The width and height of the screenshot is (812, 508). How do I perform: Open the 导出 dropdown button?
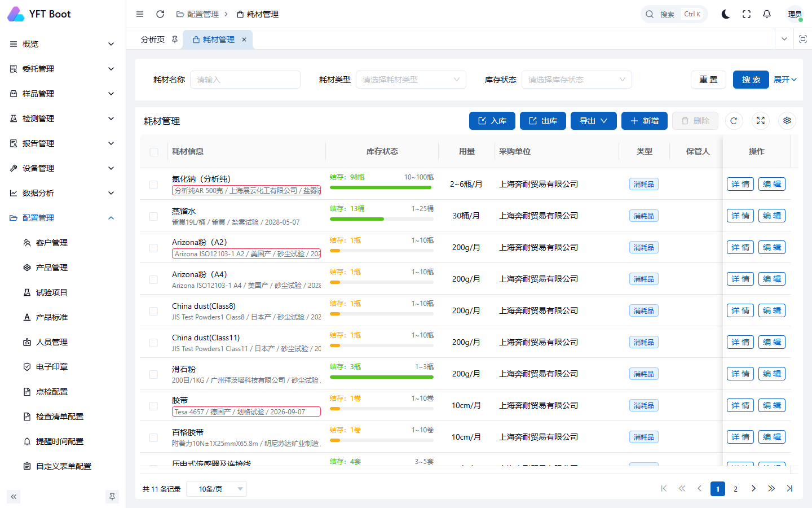(x=593, y=121)
